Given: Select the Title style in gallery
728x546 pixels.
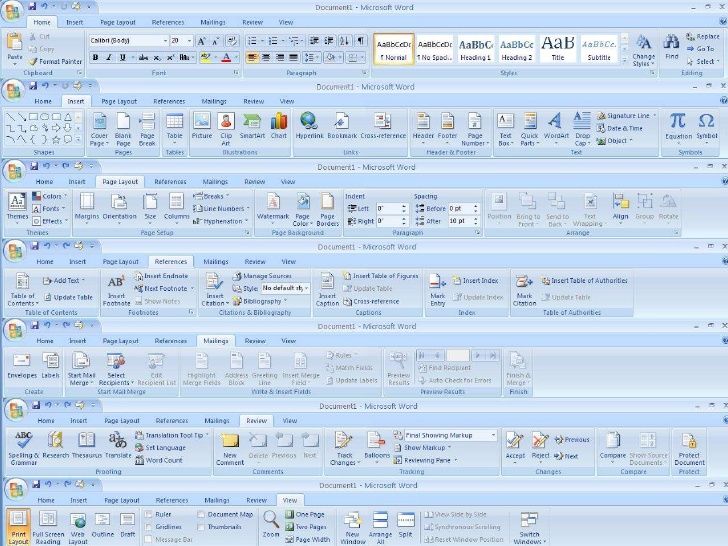Looking at the screenshot, I should pyautogui.click(x=558, y=49).
